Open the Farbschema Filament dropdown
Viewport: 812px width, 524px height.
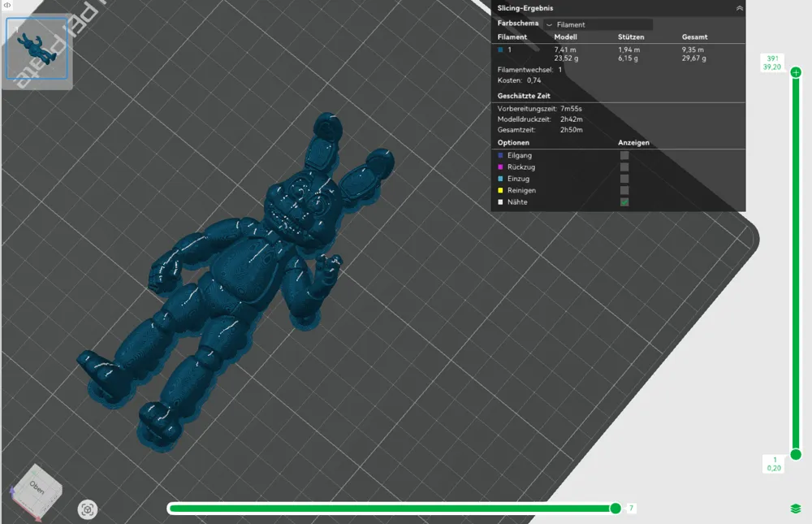pyautogui.click(x=598, y=24)
